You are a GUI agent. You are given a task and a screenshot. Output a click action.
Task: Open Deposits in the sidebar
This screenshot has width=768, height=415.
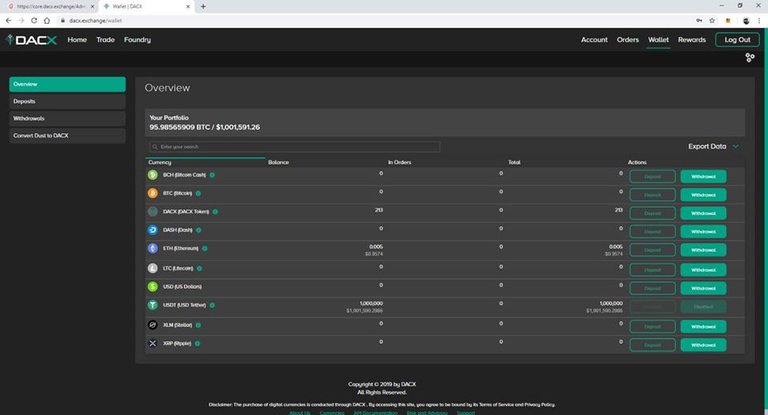pyautogui.click(x=67, y=101)
